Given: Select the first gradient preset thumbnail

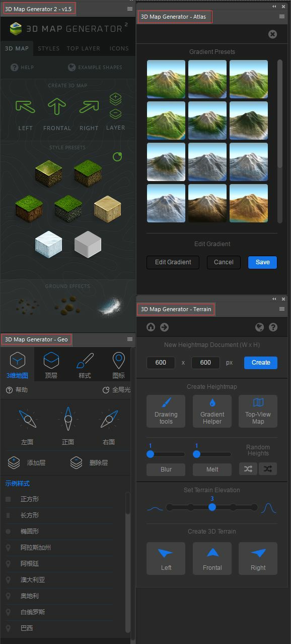Looking at the screenshot, I should (x=166, y=79).
